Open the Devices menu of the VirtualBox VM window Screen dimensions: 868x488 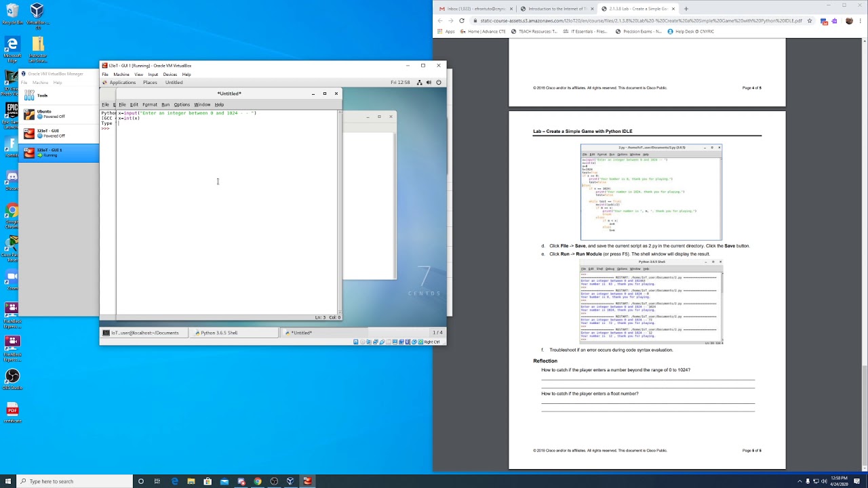pyautogui.click(x=170, y=75)
